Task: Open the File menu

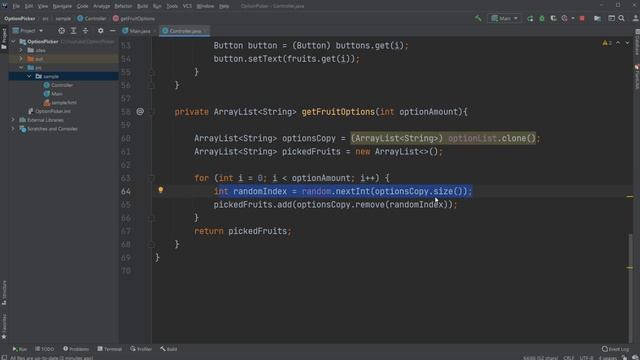Action: point(16,6)
